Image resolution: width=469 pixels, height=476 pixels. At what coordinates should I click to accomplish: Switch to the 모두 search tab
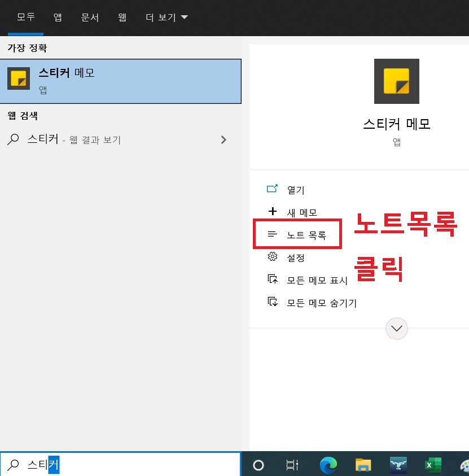pyautogui.click(x=26, y=17)
